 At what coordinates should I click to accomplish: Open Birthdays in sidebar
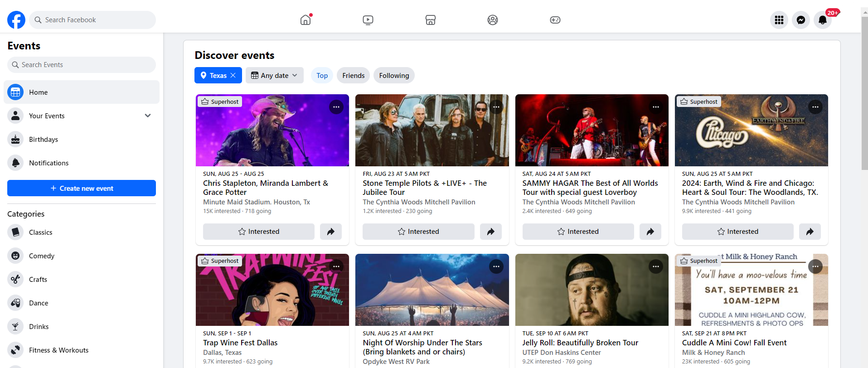coord(82,139)
